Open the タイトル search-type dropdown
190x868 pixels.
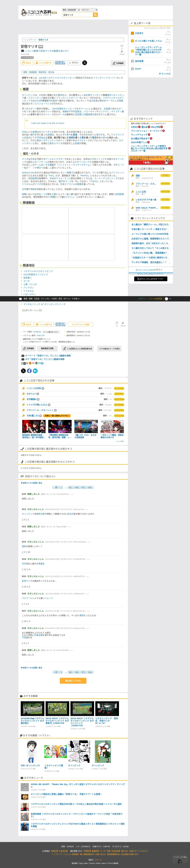pyautogui.click(x=89, y=10)
